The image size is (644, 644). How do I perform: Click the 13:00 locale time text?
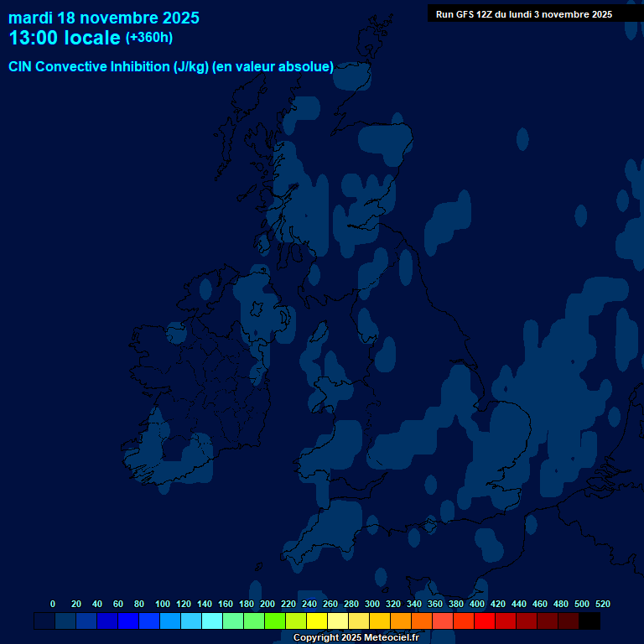pyautogui.click(x=65, y=38)
